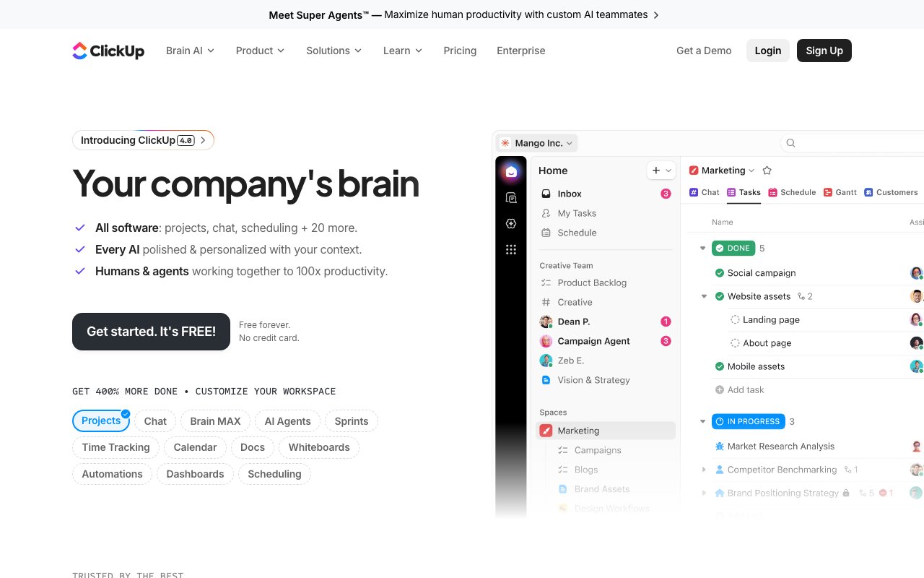This screenshot has height=578, width=924.
Task: Open the Solutions dropdown menu
Action: click(x=334, y=51)
